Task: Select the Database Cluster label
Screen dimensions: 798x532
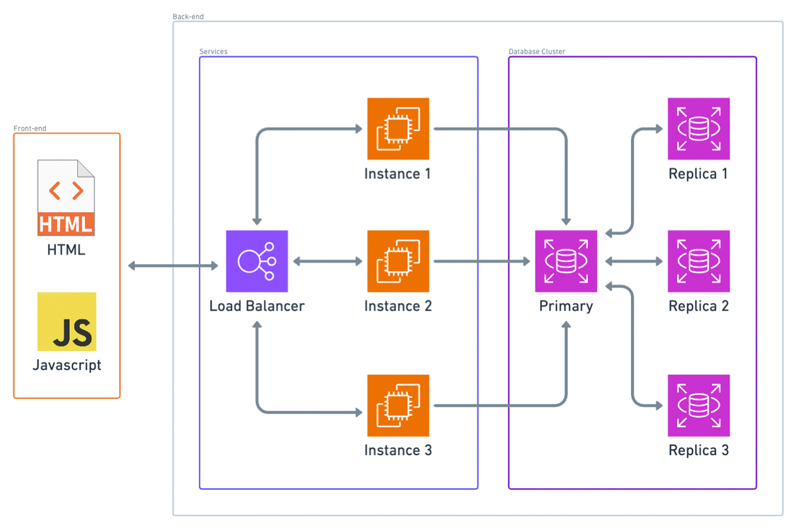Action: (x=537, y=51)
